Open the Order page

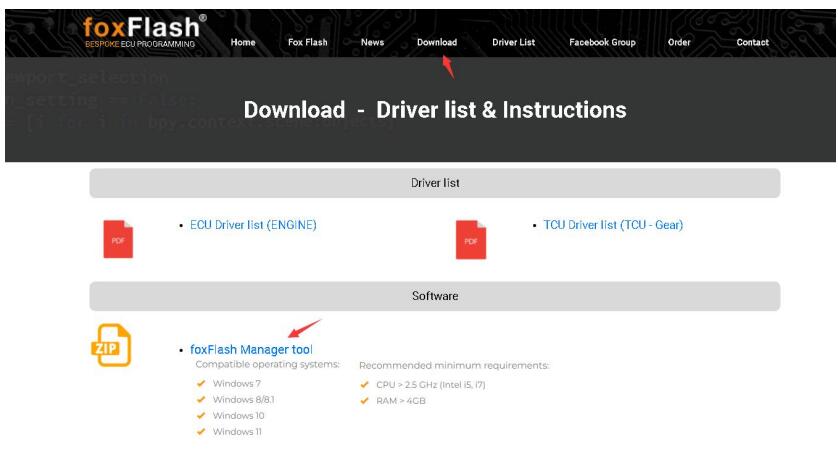point(679,42)
